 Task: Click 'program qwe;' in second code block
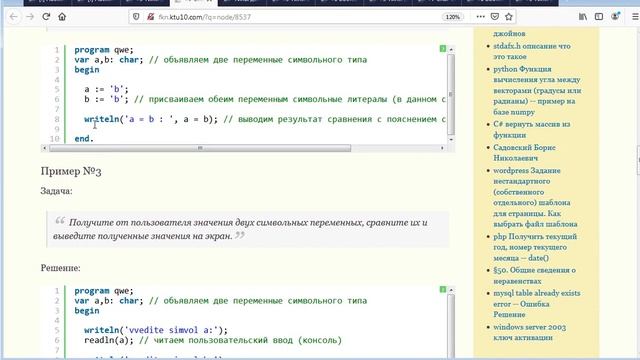click(x=104, y=291)
